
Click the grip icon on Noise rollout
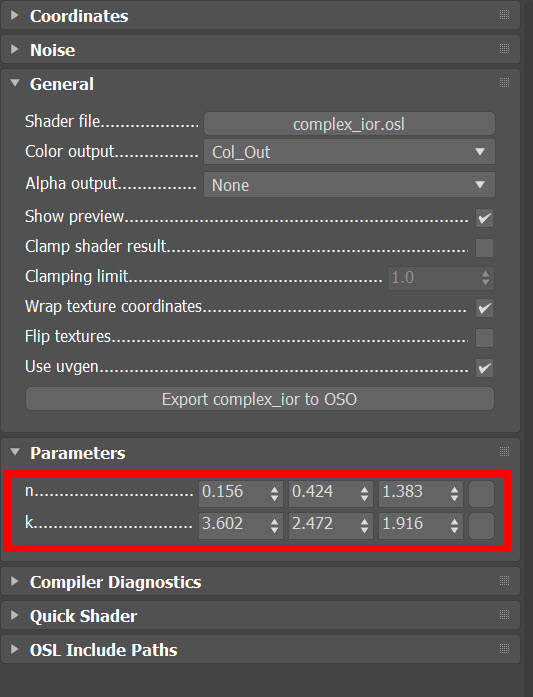504,48
